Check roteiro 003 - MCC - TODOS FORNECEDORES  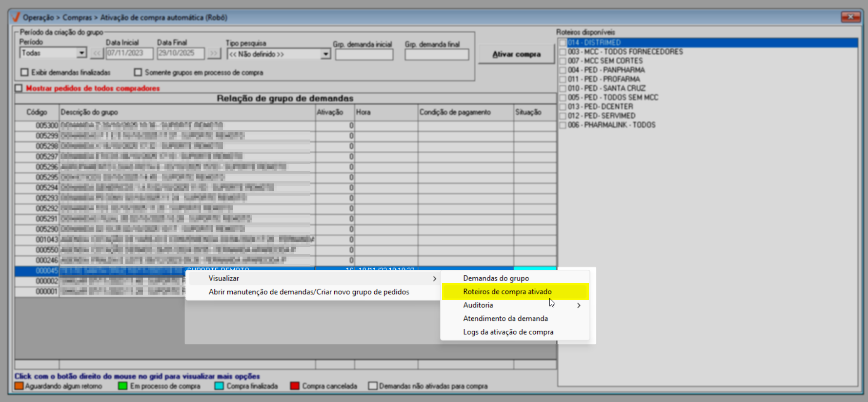[x=563, y=52]
